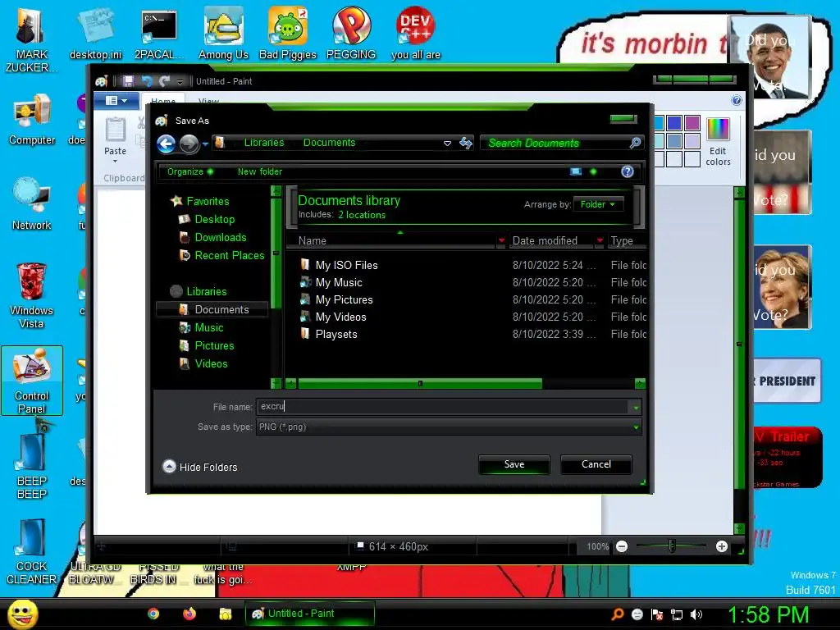Click the Forward arrow in Save As dialog
840x630 pixels.
pyautogui.click(x=189, y=144)
